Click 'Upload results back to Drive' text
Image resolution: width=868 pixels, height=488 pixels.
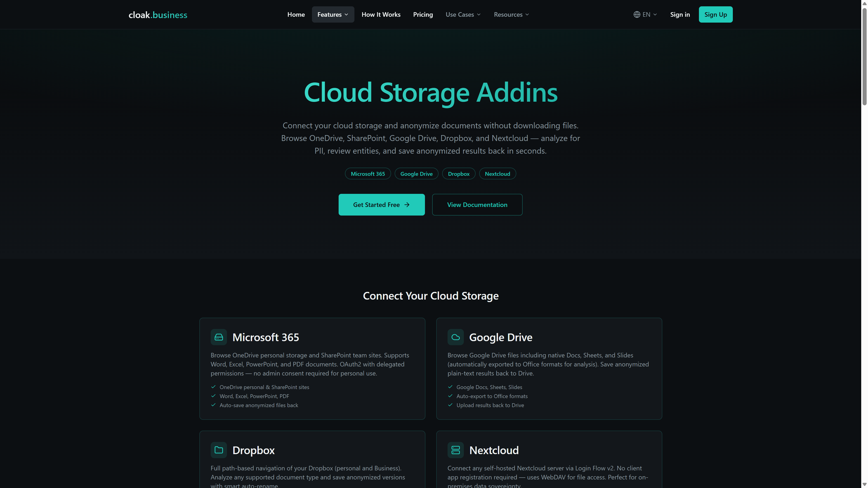[x=490, y=406]
